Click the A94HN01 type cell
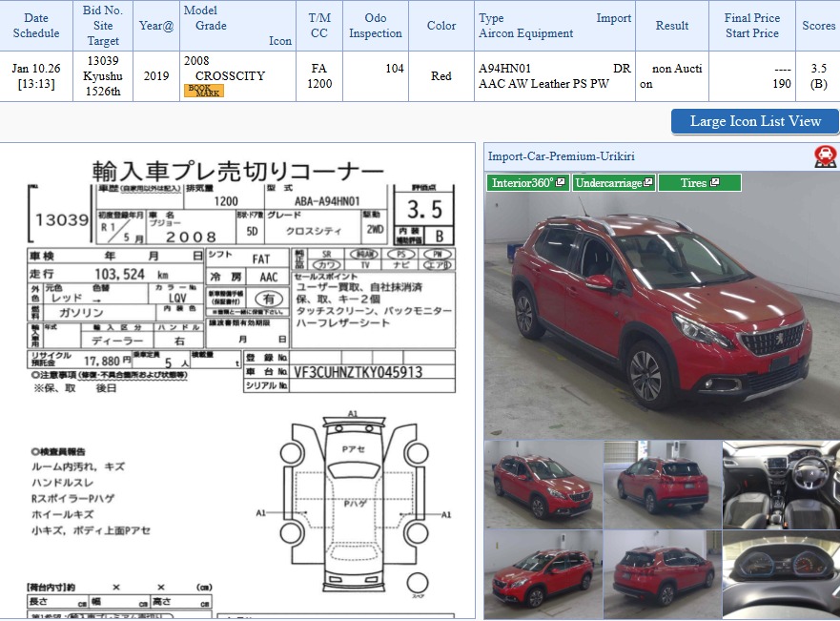Screen dimensions: 840x621 pyautogui.click(x=555, y=76)
